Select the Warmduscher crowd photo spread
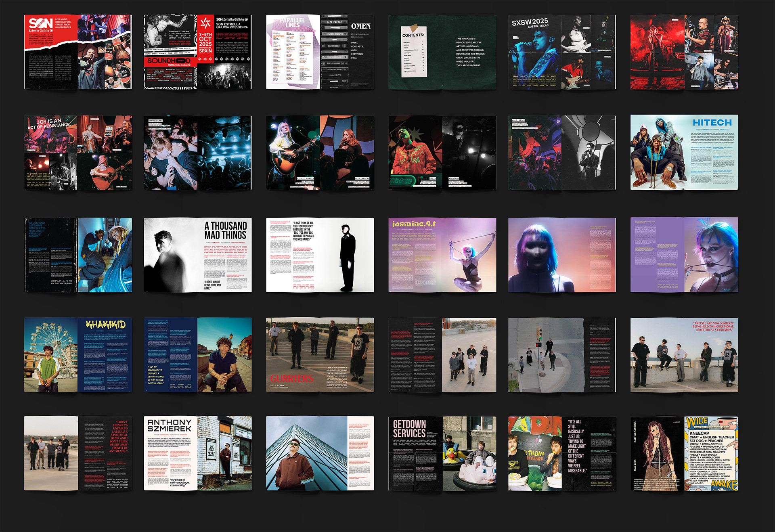Viewport: 775px width, 532px height. point(198,153)
